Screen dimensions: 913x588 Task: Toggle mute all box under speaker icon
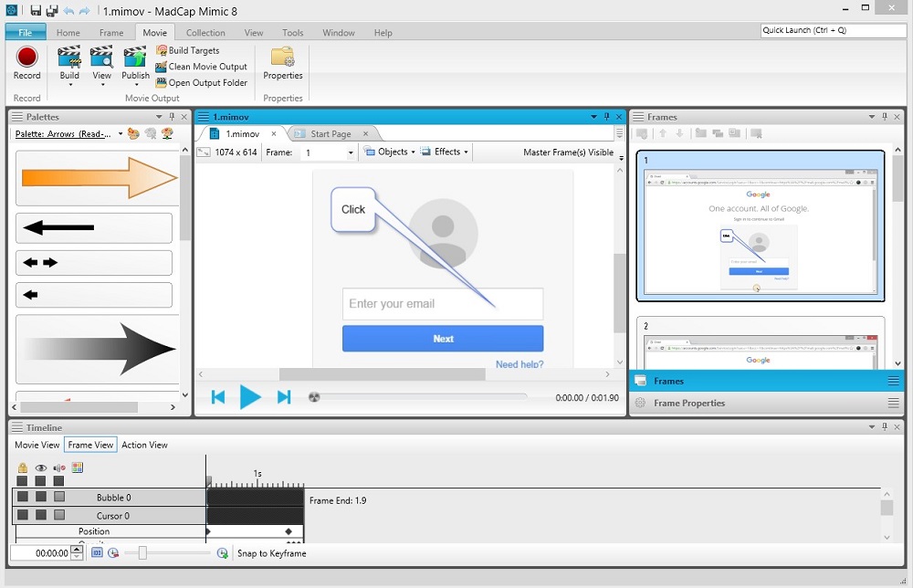(x=58, y=481)
